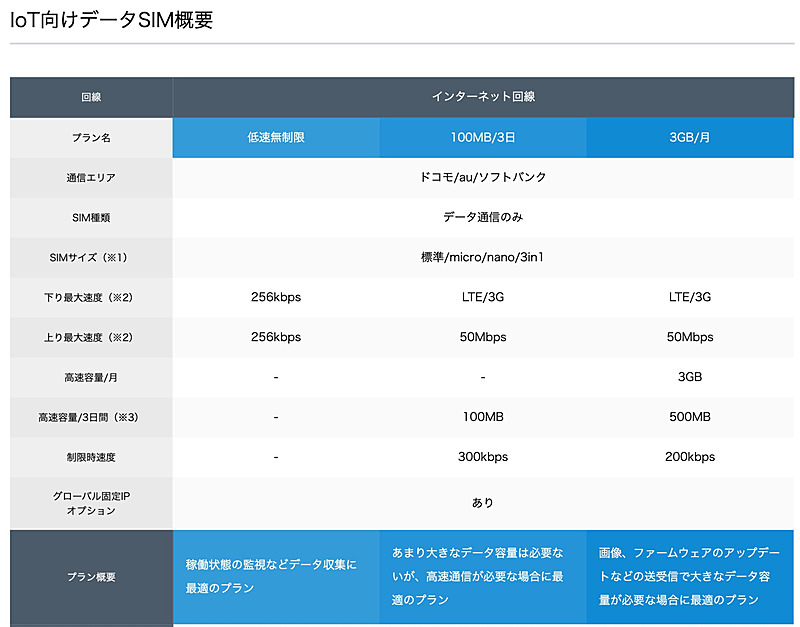Select 256kbps in the 下り最大速度 row
The height and width of the screenshot is (627, 800).
pyautogui.click(x=276, y=297)
